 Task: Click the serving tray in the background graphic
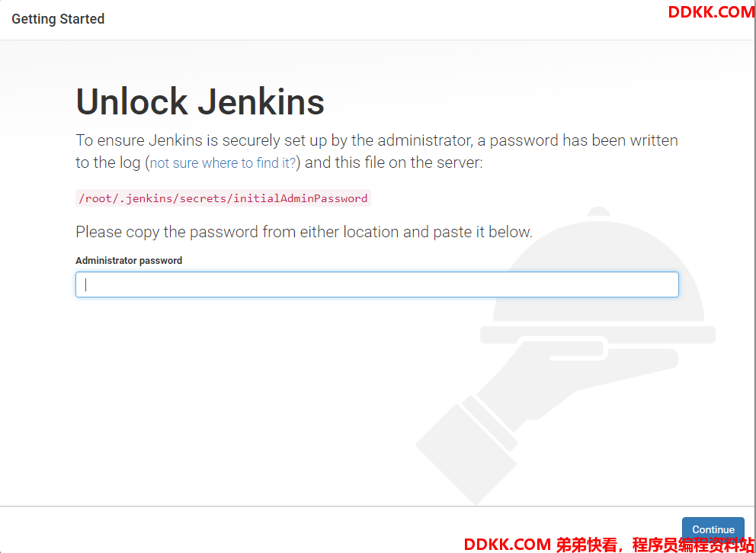597,334
